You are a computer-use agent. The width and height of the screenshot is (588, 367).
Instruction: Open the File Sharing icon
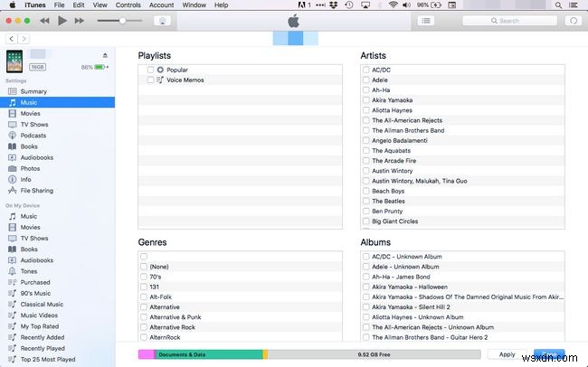(x=13, y=191)
